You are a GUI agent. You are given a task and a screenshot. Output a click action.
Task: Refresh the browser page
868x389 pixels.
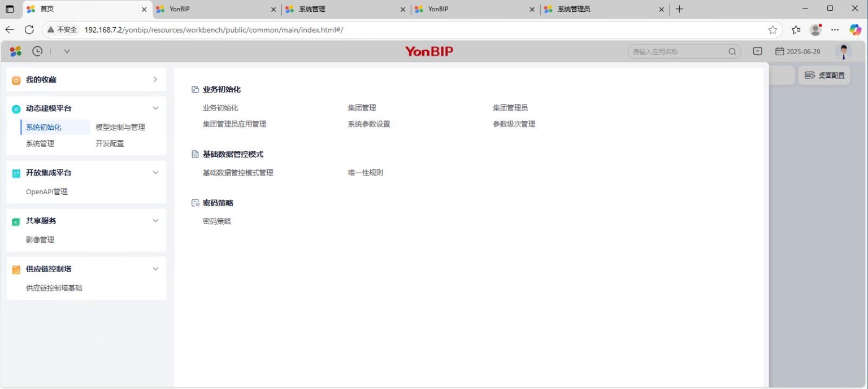click(x=29, y=29)
